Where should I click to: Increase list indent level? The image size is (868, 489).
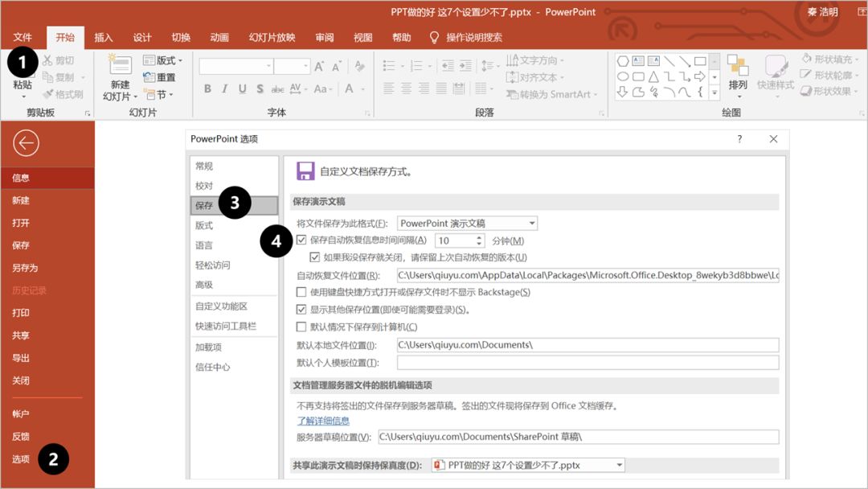[465, 66]
